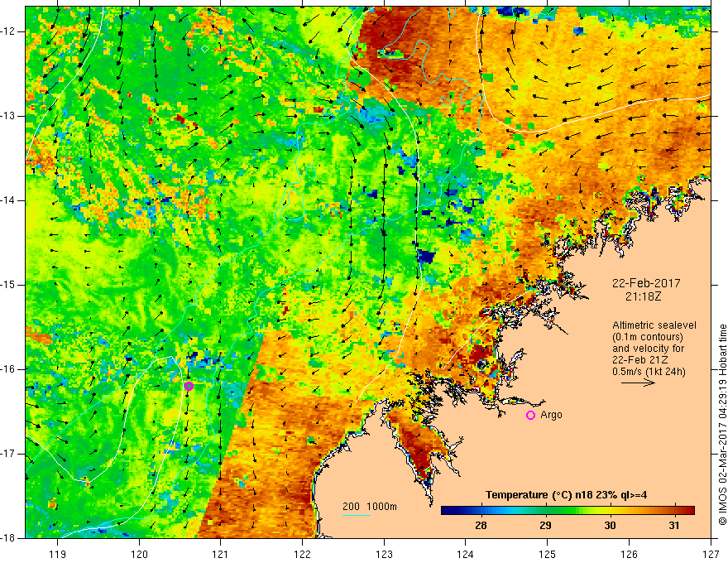The width and height of the screenshot is (728, 563).
Task: Click the magenta Argo float marker on the map
Action: 189,386
